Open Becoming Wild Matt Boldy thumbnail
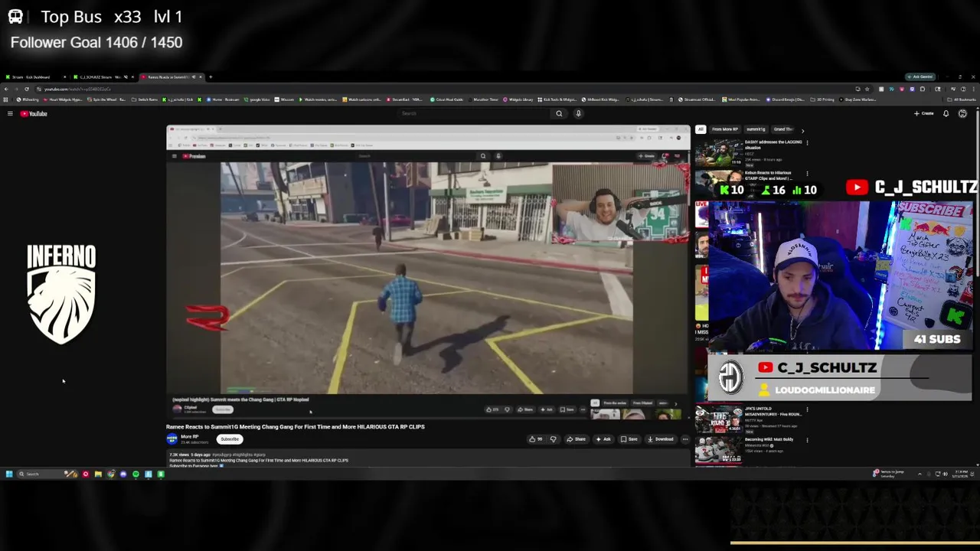This screenshot has height=551, width=980. coord(718,450)
